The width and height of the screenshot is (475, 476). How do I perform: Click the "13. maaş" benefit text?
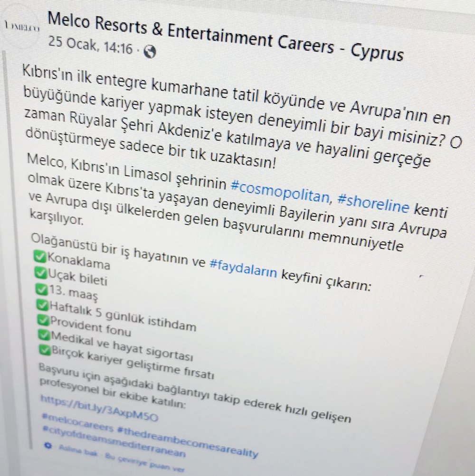pos(74,293)
